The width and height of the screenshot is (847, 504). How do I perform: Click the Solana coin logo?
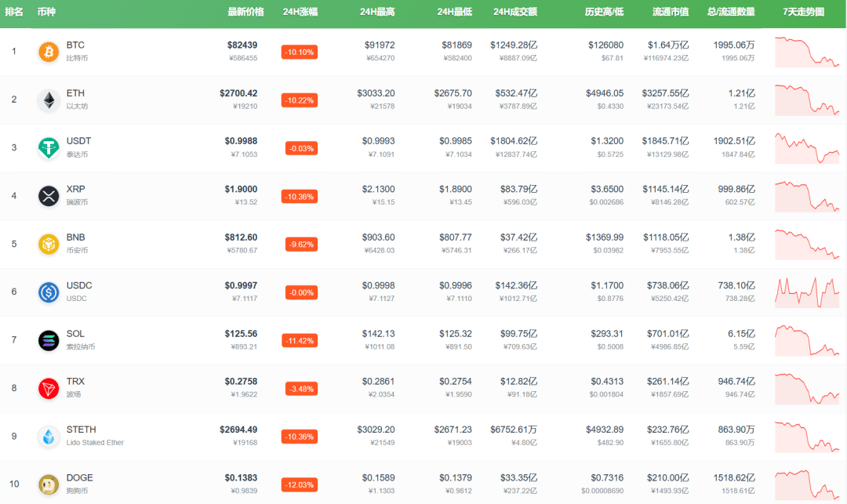[x=48, y=340]
